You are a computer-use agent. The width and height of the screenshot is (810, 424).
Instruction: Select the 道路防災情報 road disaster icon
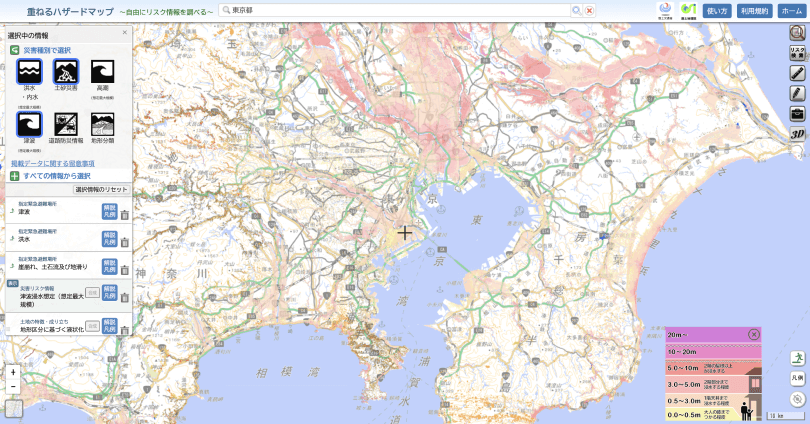[x=66, y=124]
